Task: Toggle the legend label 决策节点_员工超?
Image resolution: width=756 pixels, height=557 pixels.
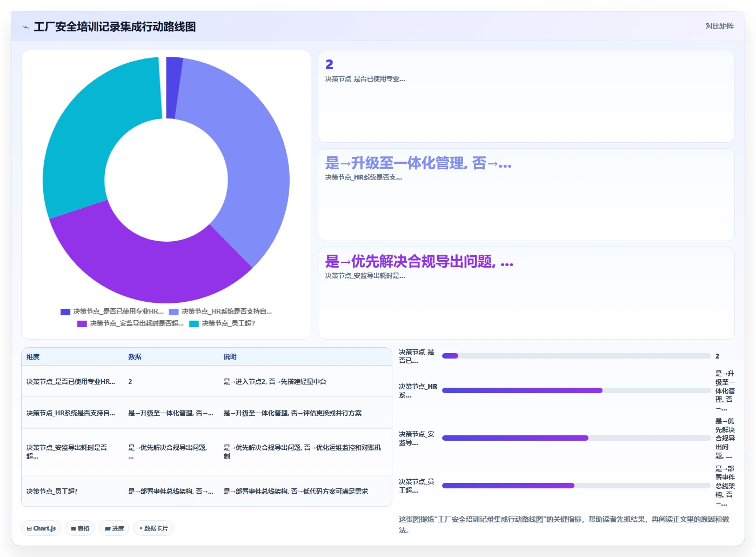Action: [x=229, y=323]
